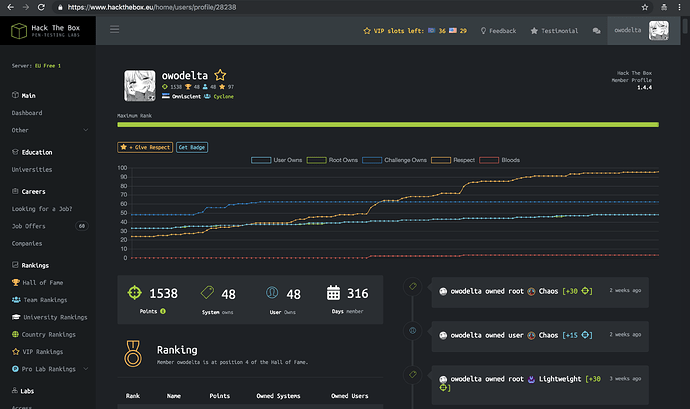690x409 pixels.
Task: Click the Owned Systems column header
Action: click(x=278, y=396)
